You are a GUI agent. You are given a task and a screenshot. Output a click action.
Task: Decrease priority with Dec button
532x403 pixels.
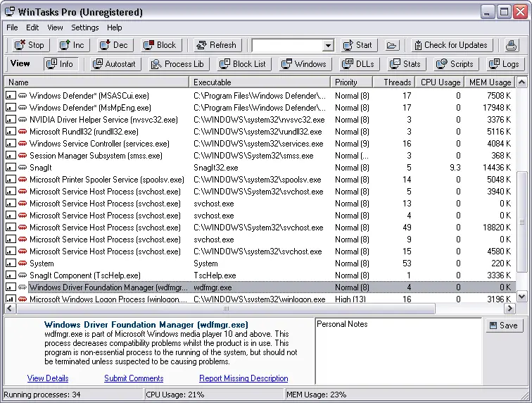[x=113, y=45]
